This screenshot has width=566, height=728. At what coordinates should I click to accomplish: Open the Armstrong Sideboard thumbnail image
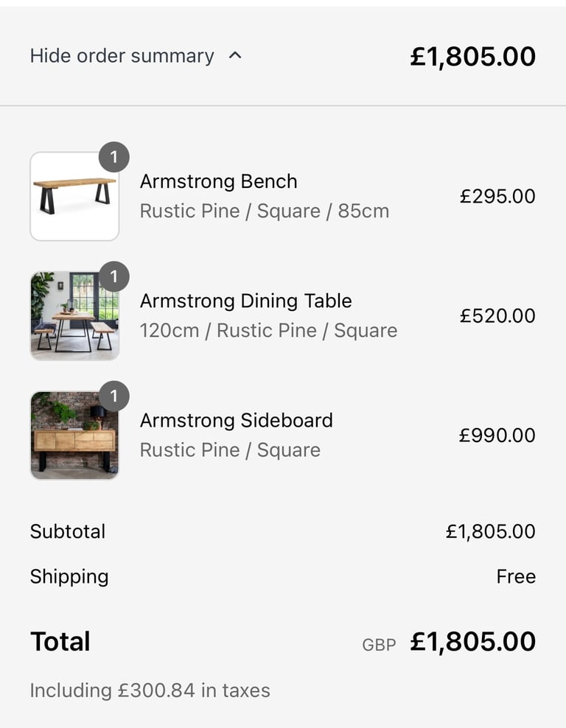point(74,435)
